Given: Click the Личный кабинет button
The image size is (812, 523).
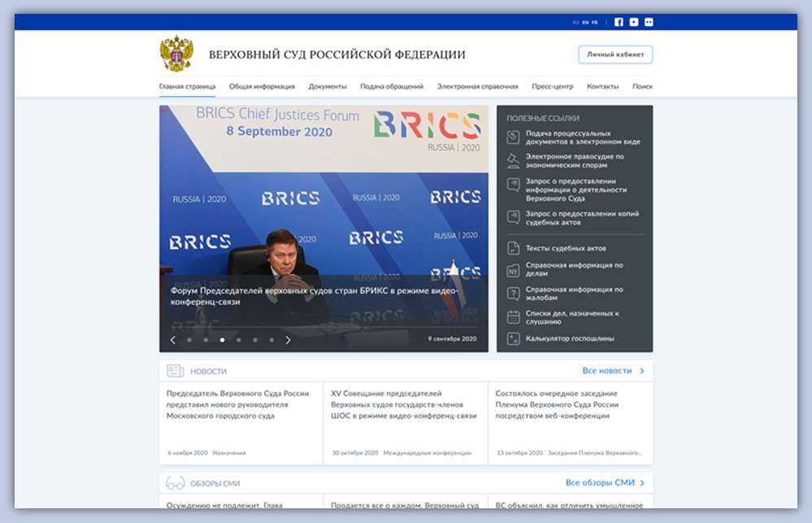Looking at the screenshot, I should (615, 54).
